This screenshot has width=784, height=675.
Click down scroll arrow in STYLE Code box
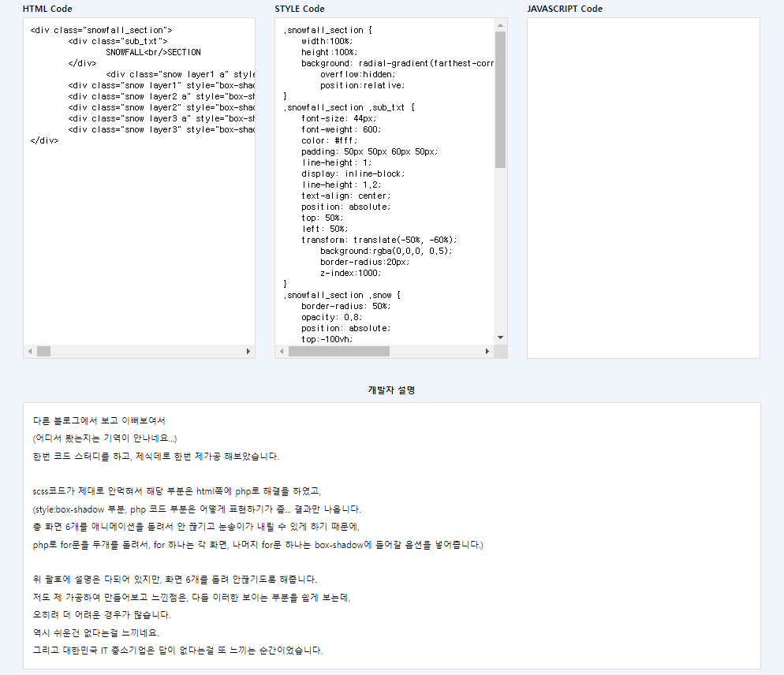(500, 337)
